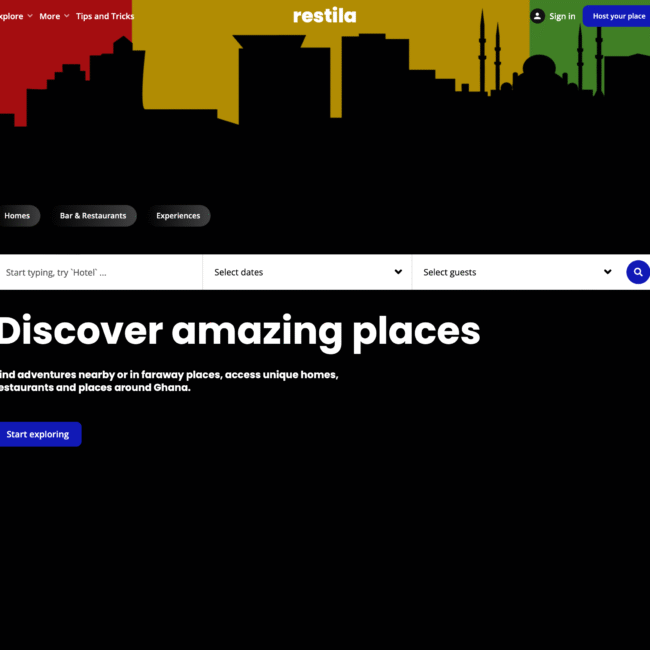This screenshot has height=650, width=650.
Task: Click the Select guests chevron arrow
Action: point(607,272)
